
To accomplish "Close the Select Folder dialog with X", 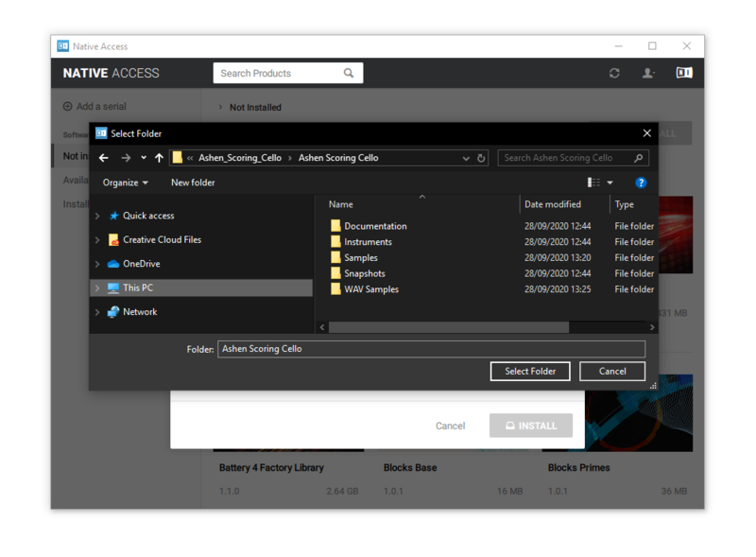I will (x=646, y=133).
